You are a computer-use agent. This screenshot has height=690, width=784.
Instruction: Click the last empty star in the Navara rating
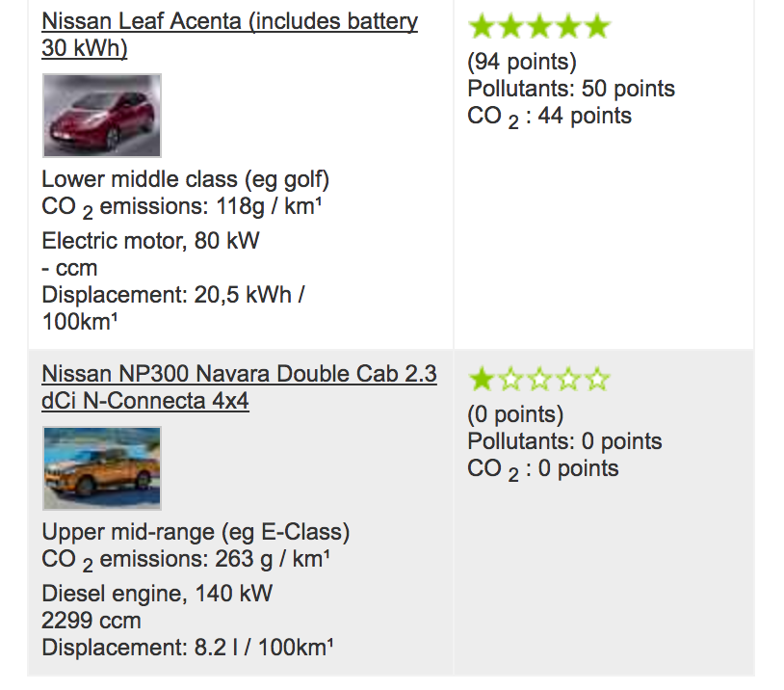(x=597, y=379)
